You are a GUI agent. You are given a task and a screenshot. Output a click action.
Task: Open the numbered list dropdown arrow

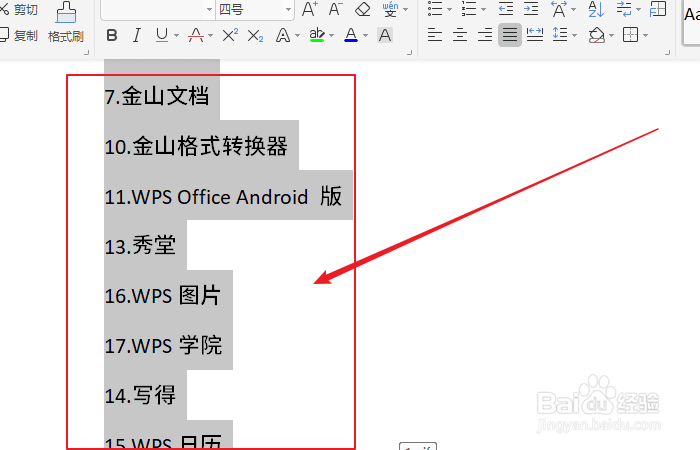point(483,9)
